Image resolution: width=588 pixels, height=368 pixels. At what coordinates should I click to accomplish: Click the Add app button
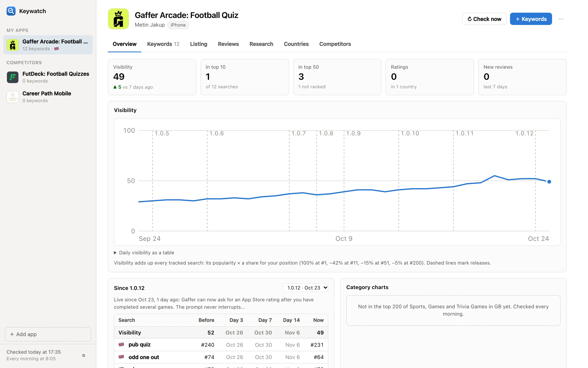tap(48, 334)
